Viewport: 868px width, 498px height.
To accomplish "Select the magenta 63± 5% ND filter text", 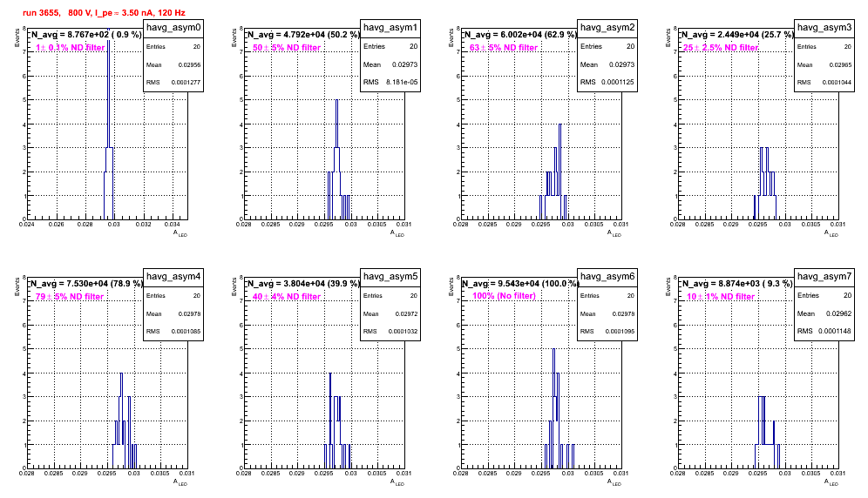I will pyautogui.click(x=504, y=48).
